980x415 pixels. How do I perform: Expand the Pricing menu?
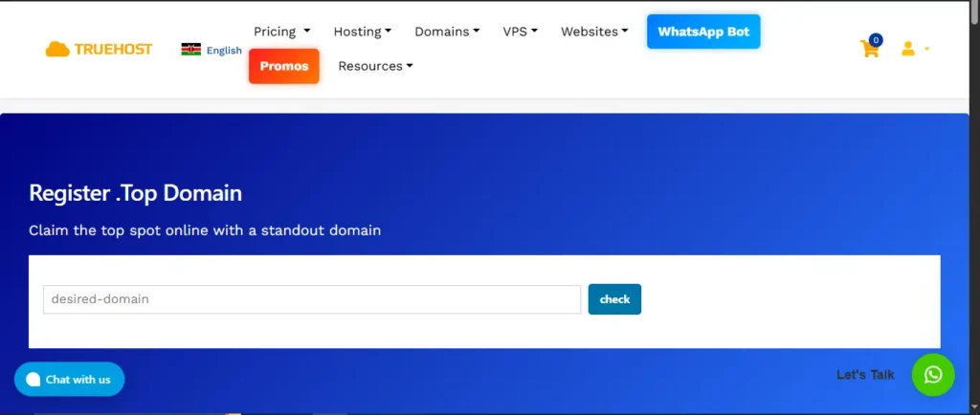pos(282,32)
